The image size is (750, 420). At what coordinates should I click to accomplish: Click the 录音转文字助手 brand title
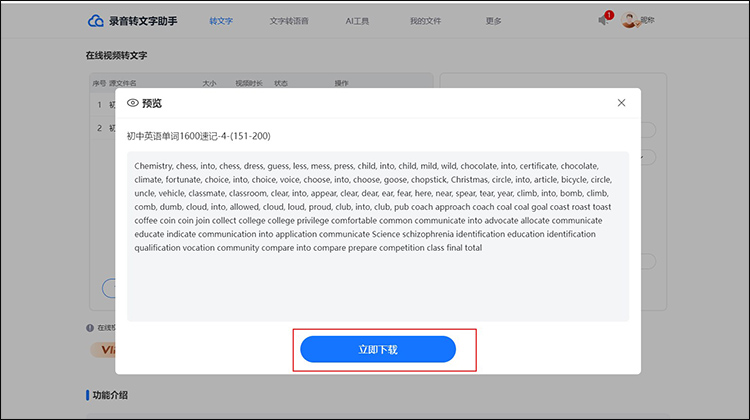point(143,21)
